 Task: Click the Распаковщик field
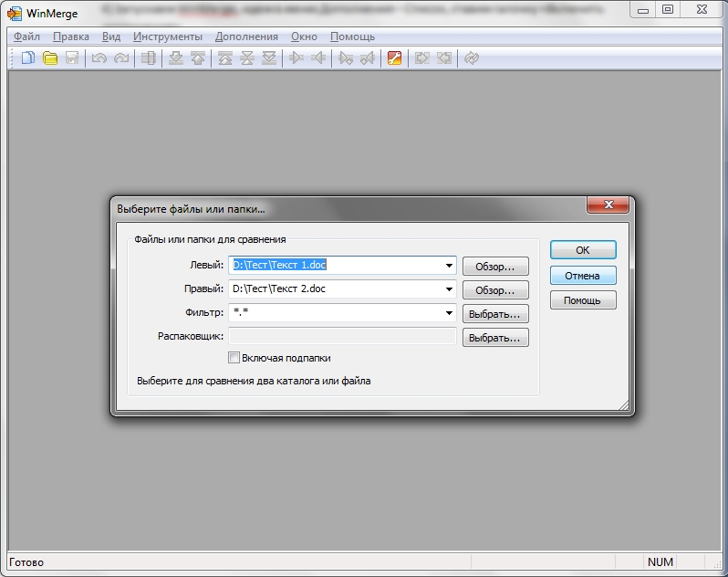[343, 336]
